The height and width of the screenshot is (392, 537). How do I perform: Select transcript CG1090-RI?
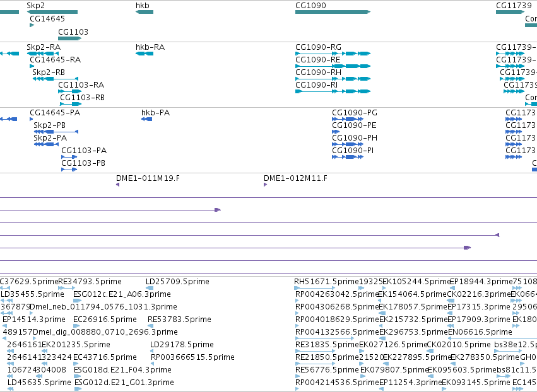point(333,91)
